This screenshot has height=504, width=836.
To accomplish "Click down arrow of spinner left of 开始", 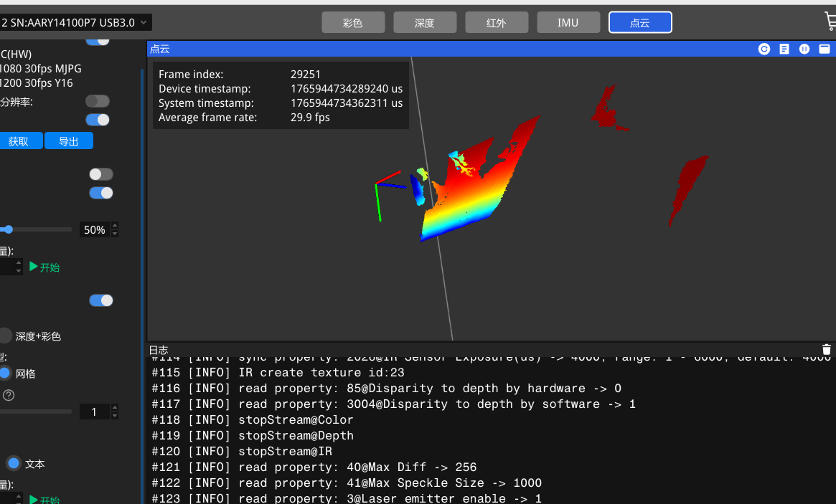I will 19,271.
